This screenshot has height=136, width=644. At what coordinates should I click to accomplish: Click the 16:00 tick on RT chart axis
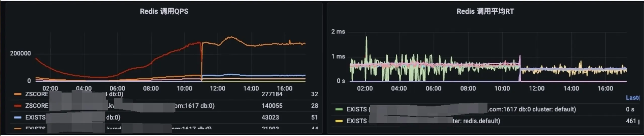tap(605, 88)
